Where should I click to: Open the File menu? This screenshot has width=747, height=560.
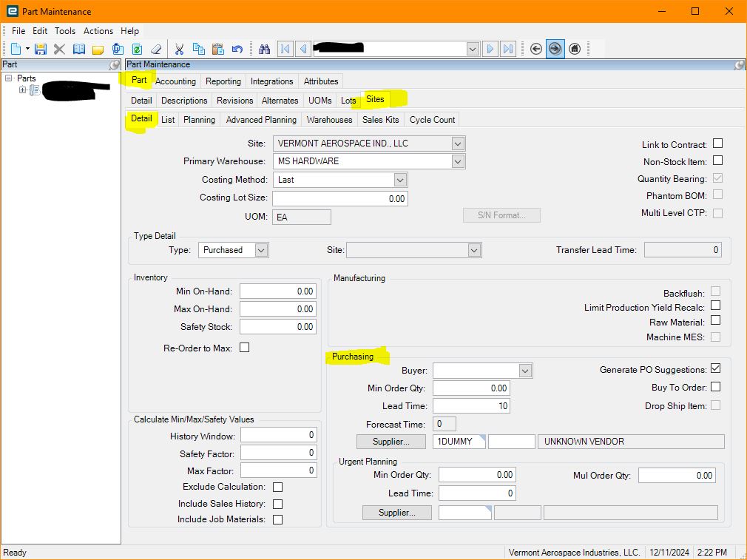(x=18, y=31)
